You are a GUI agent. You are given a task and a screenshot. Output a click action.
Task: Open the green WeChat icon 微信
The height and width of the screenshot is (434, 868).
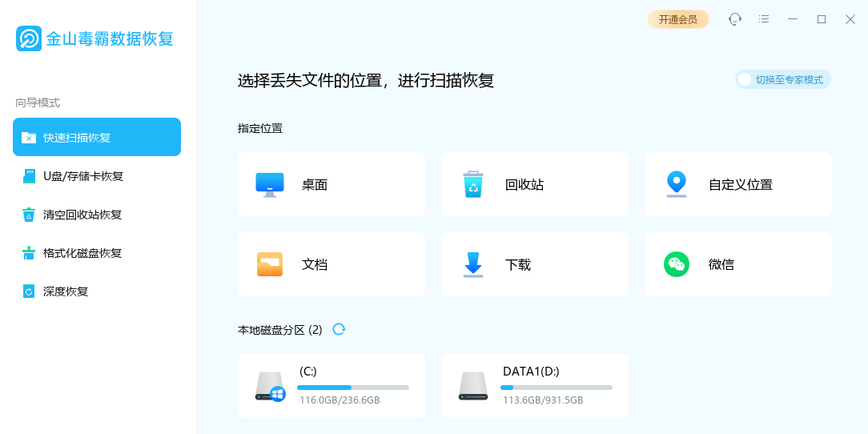click(x=677, y=264)
